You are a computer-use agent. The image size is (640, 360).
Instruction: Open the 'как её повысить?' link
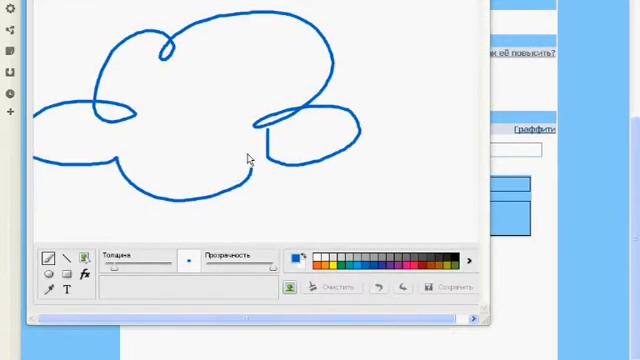[x=522, y=53]
